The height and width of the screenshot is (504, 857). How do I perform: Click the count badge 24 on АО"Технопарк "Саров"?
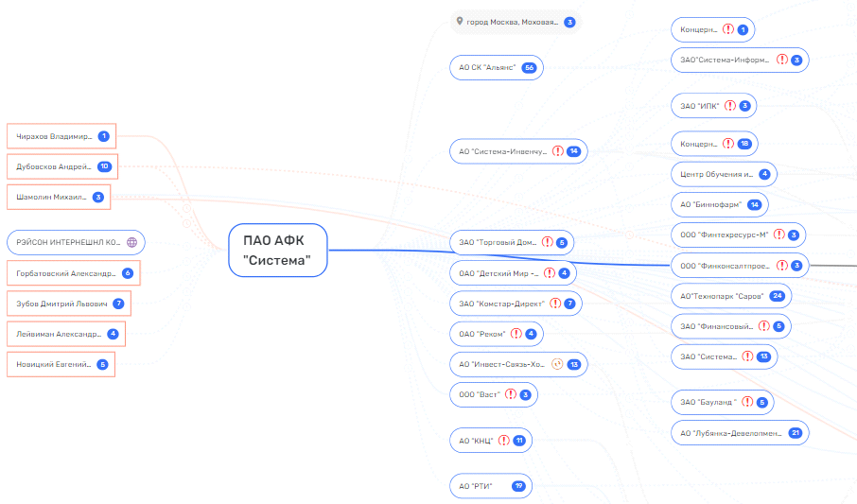click(x=777, y=296)
